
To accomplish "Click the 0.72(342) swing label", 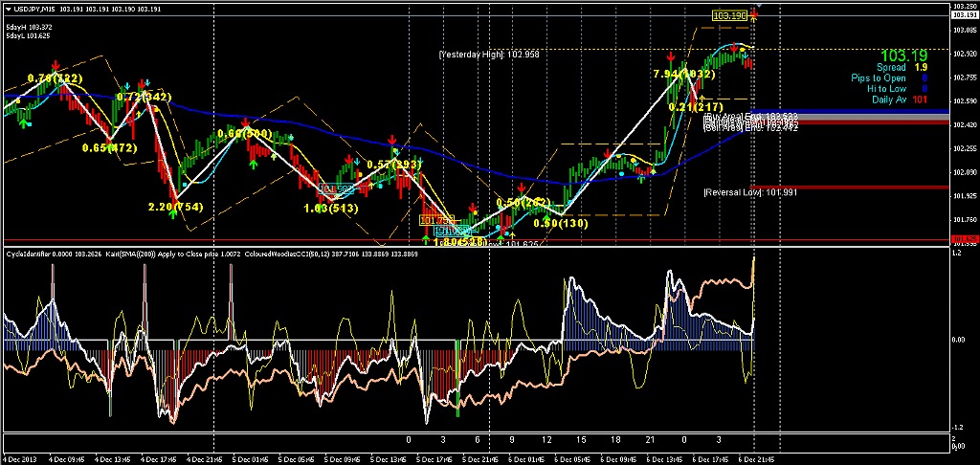I will click(x=145, y=97).
